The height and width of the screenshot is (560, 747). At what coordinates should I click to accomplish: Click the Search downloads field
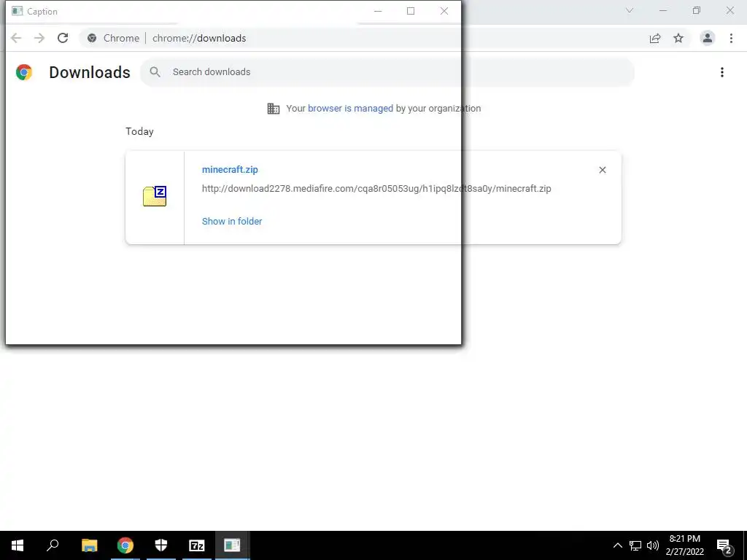pyautogui.click(x=387, y=72)
